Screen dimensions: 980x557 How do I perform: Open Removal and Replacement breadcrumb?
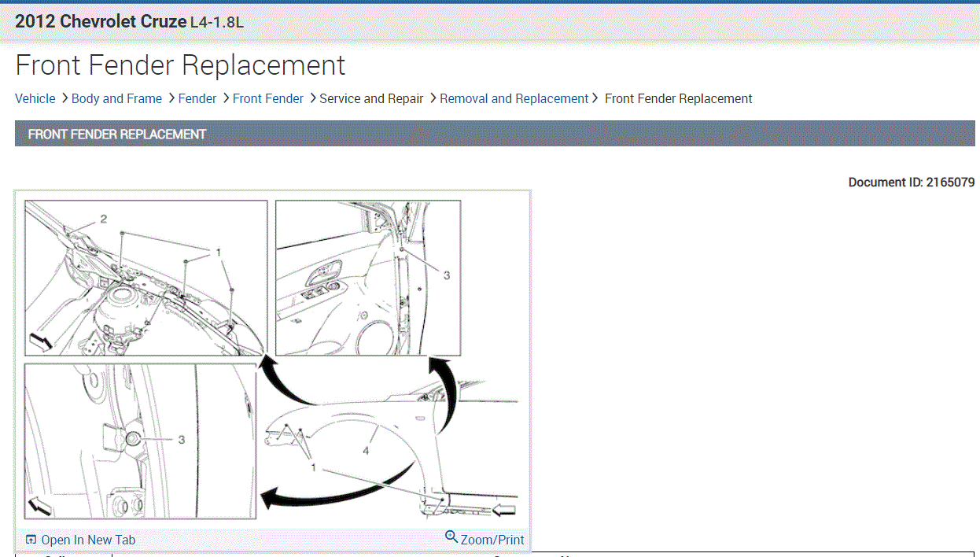(x=514, y=98)
